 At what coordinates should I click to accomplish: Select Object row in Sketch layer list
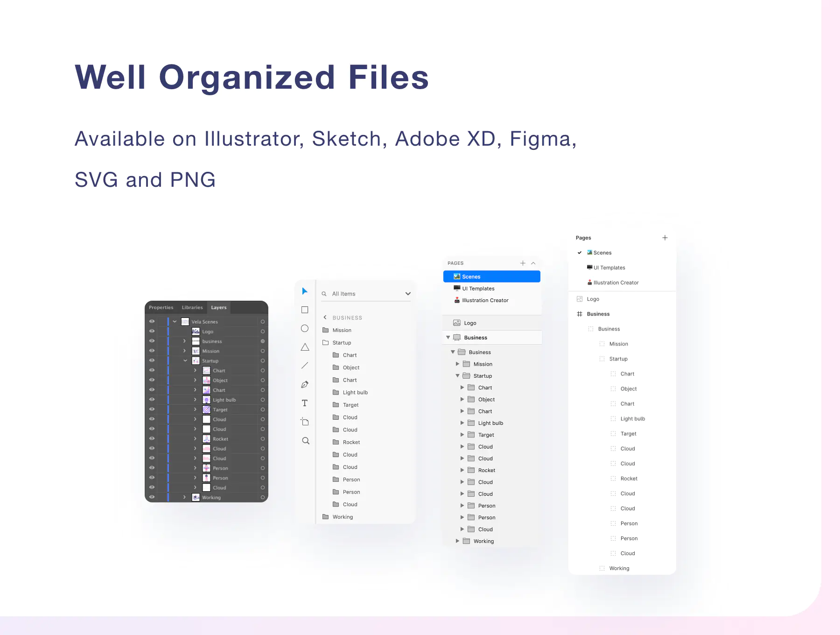click(492, 400)
